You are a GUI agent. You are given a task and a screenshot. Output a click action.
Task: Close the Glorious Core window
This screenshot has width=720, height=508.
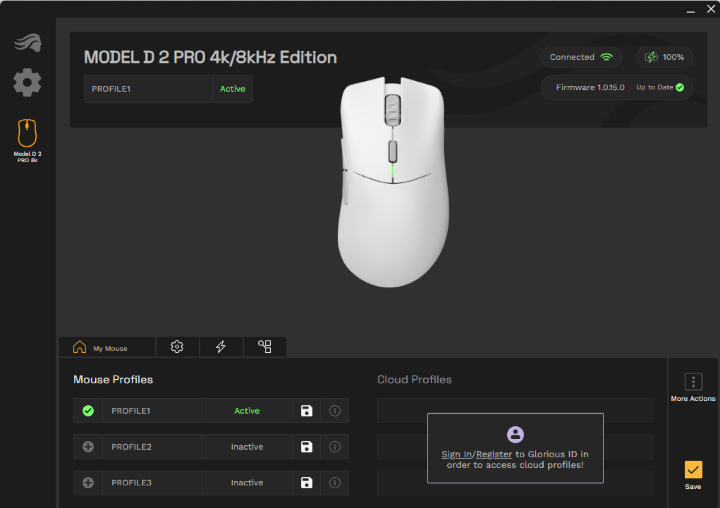coord(711,9)
